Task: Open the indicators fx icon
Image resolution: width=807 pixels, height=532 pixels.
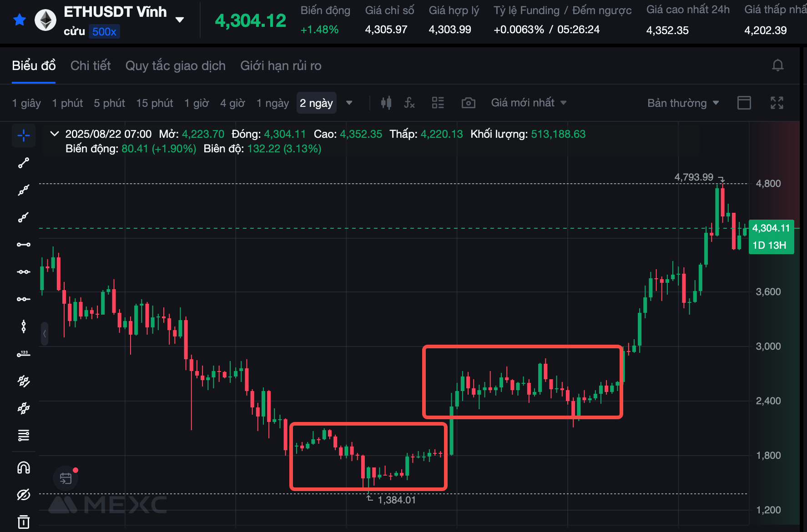Action: 409,103
